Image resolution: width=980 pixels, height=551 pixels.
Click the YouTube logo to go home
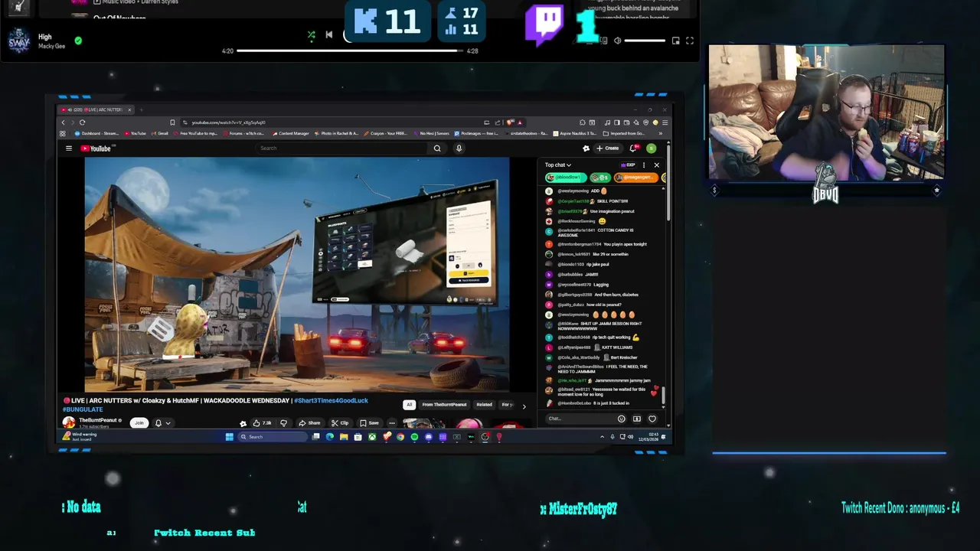pos(96,148)
